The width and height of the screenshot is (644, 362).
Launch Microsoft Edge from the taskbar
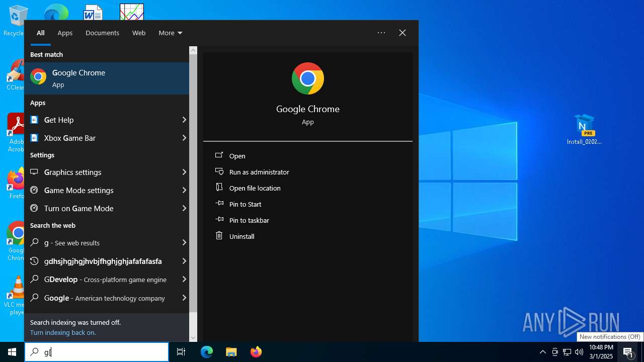(x=207, y=352)
